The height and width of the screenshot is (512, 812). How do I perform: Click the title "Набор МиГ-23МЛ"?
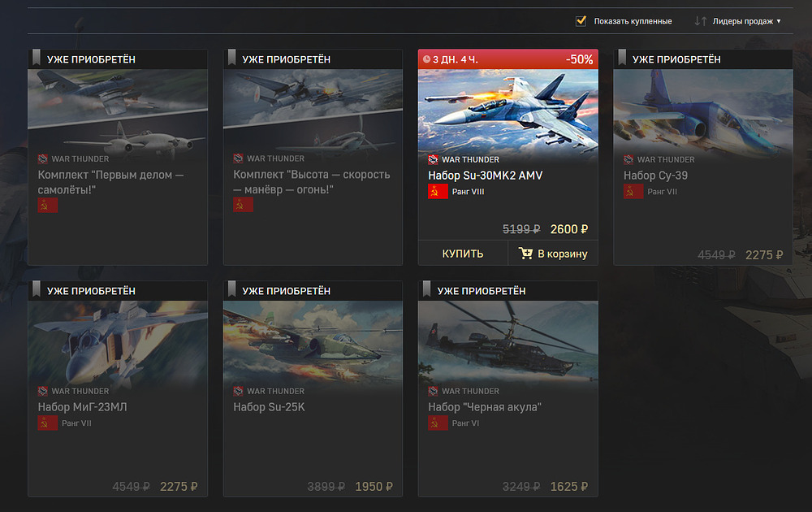point(82,407)
